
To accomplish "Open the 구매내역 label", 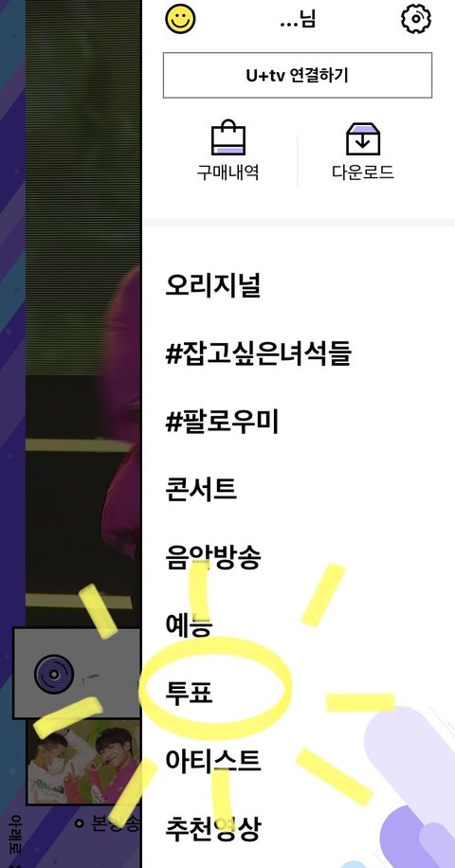I will (x=228, y=172).
